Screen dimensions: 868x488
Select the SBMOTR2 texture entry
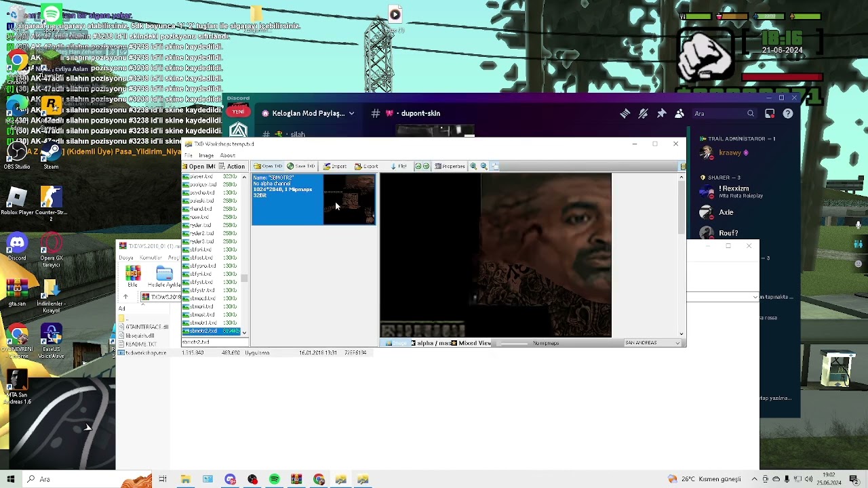pyautogui.click(x=313, y=199)
